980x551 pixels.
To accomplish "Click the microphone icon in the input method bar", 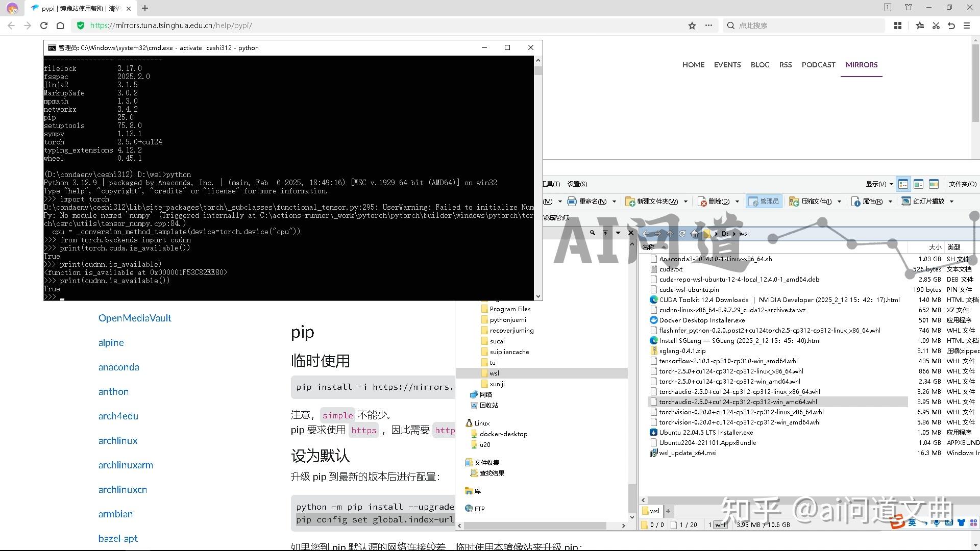I will pos(936,523).
